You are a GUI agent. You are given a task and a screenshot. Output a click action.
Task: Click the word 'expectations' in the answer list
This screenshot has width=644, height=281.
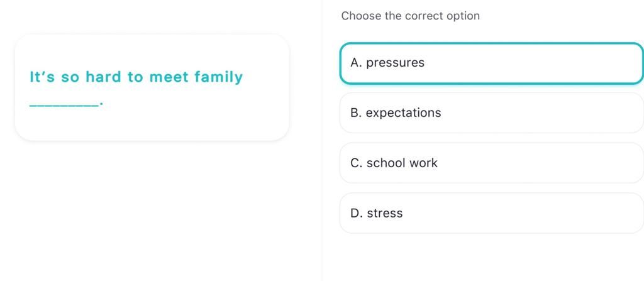[403, 113]
